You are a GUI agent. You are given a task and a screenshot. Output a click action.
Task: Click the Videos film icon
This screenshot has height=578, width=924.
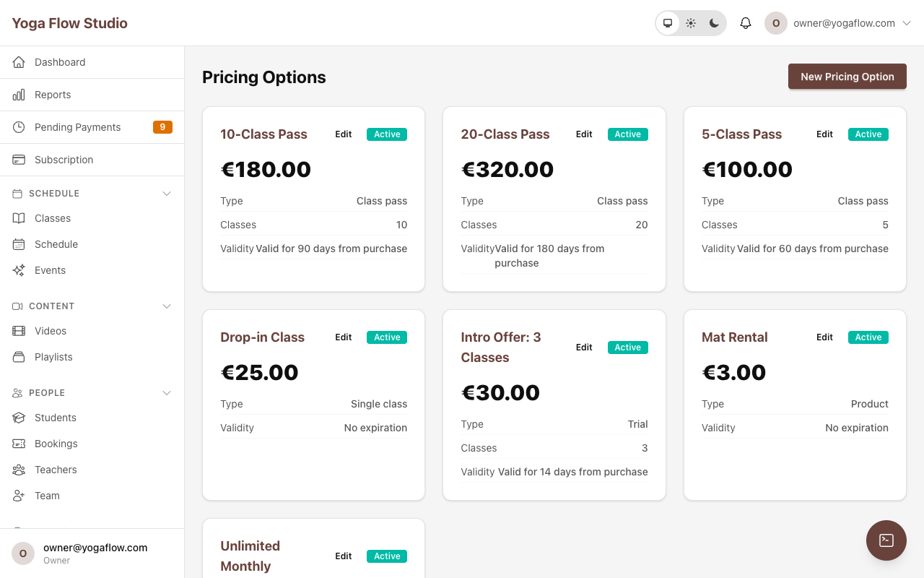click(x=19, y=331)
